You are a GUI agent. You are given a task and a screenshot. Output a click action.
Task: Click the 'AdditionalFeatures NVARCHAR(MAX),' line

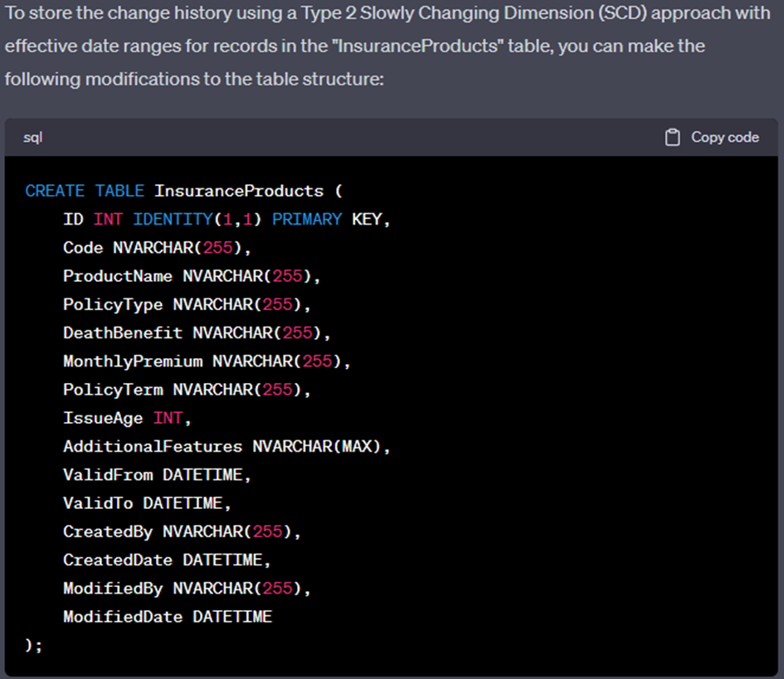[226, 447]
